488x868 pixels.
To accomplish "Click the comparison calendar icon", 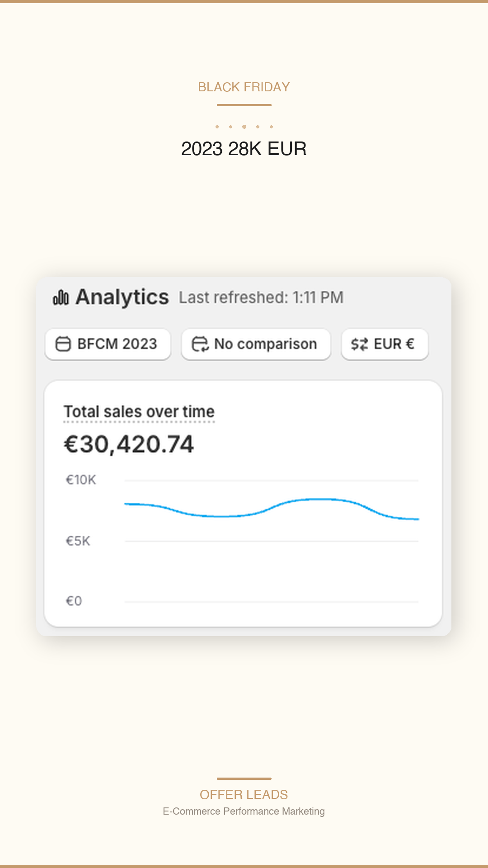I will click(200, 344).
